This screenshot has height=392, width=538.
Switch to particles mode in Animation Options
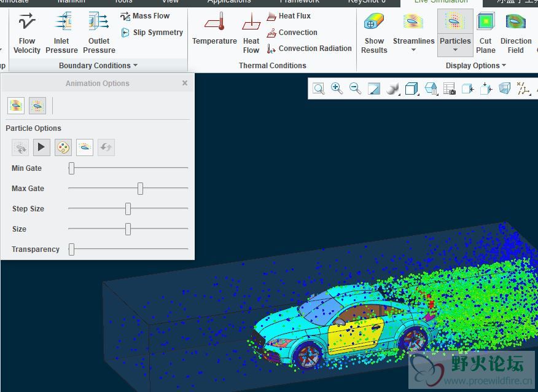[37, 106]
